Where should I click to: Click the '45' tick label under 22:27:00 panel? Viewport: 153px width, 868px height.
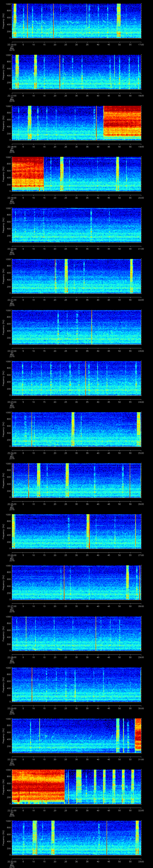click(109, 606)
